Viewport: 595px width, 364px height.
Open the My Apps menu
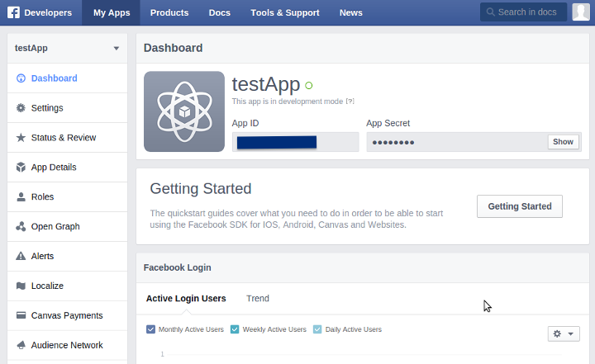(x=112, y=12)
